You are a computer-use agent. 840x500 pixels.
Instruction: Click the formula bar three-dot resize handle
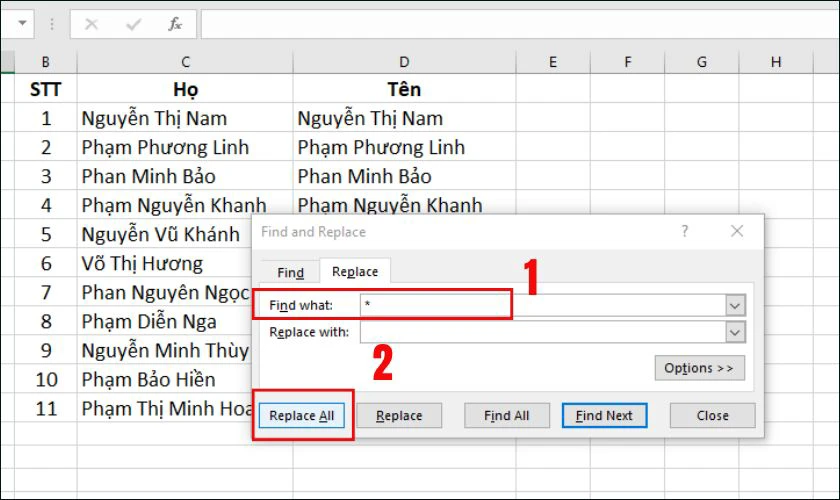51,24
